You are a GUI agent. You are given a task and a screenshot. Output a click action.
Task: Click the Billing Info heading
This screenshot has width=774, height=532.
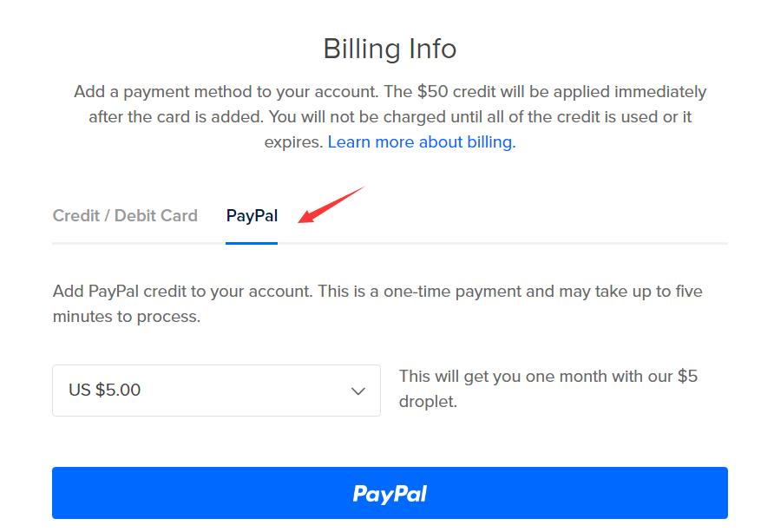(x=390, y=49)
